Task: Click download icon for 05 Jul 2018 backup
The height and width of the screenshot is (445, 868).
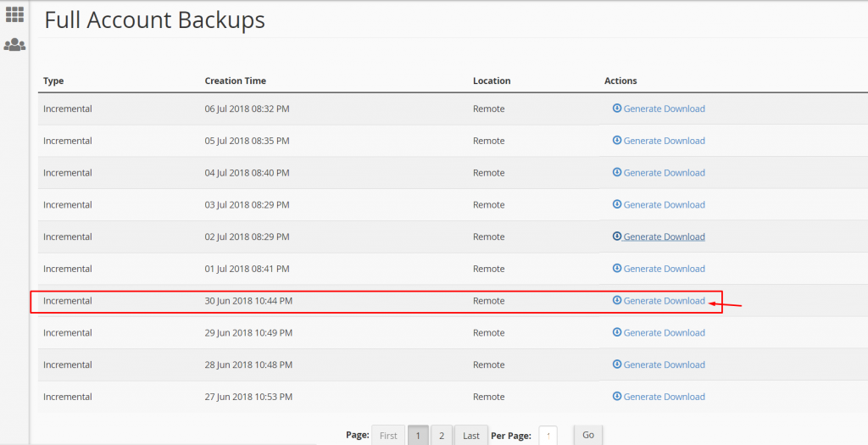Action: point(617,141)
